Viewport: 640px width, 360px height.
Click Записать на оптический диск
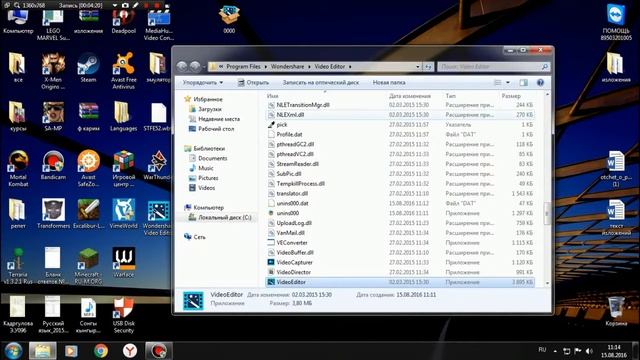coord(321,82)
